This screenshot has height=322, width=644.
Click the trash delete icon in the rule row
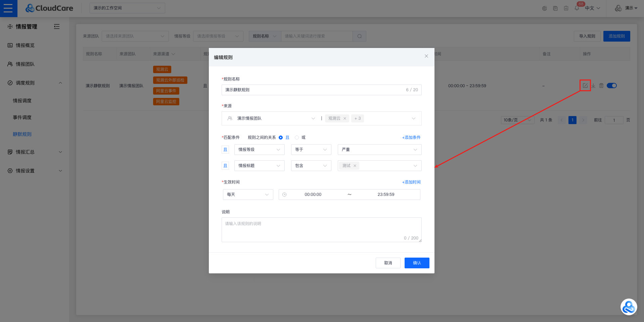tap(601, 86)
